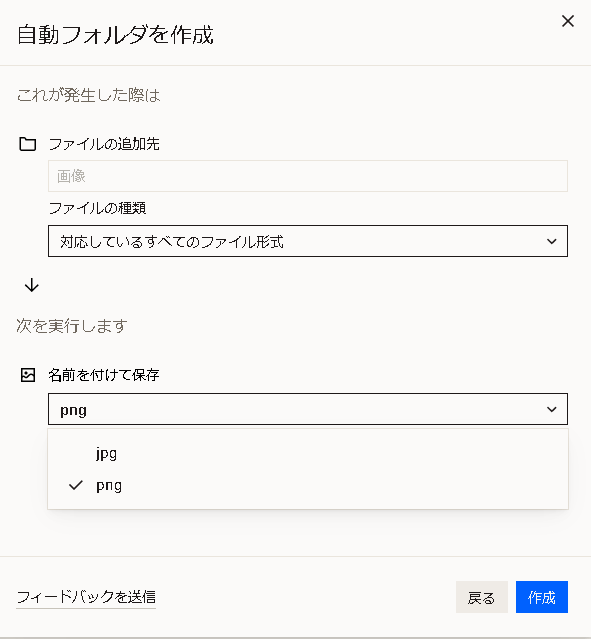Click the ファイルの追加先 label
Screen dimensions: 591x639
104,144
